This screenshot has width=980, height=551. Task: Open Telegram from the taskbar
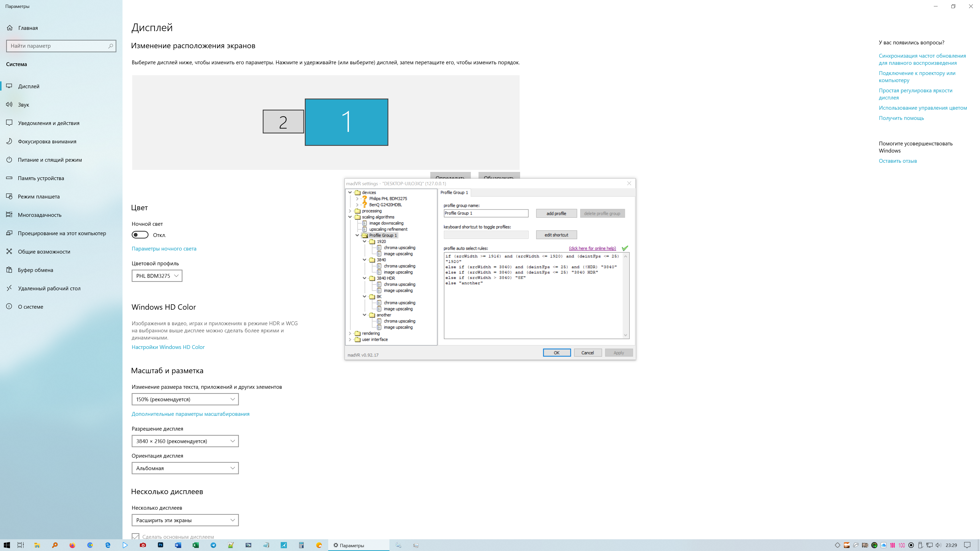click(x=213, y=545)
